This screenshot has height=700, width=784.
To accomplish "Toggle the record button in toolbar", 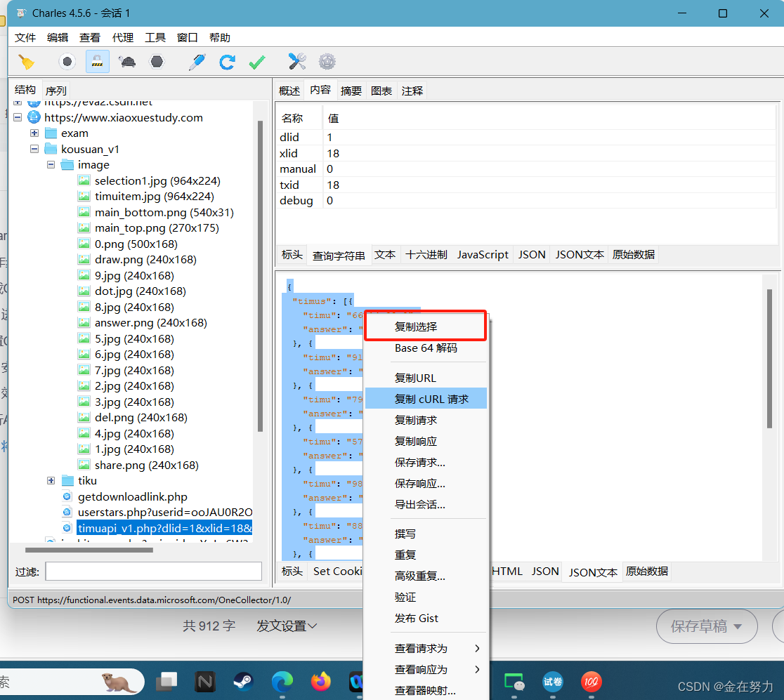I will [x=67, y=62].
